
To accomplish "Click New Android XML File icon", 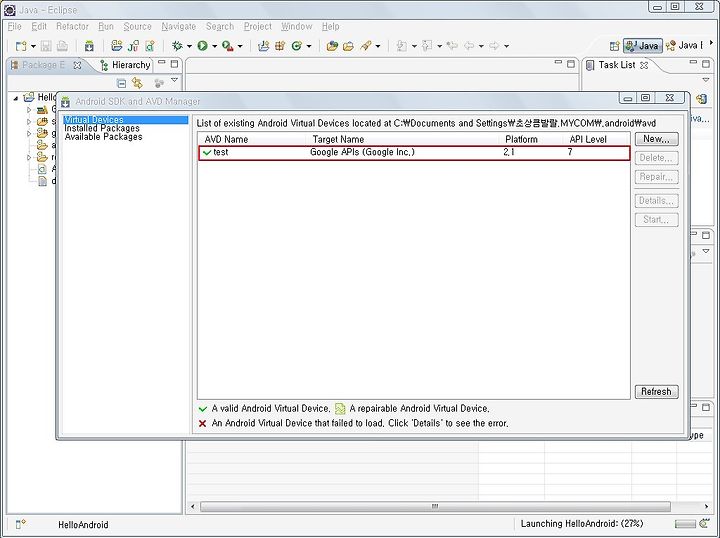I will 150,46.
